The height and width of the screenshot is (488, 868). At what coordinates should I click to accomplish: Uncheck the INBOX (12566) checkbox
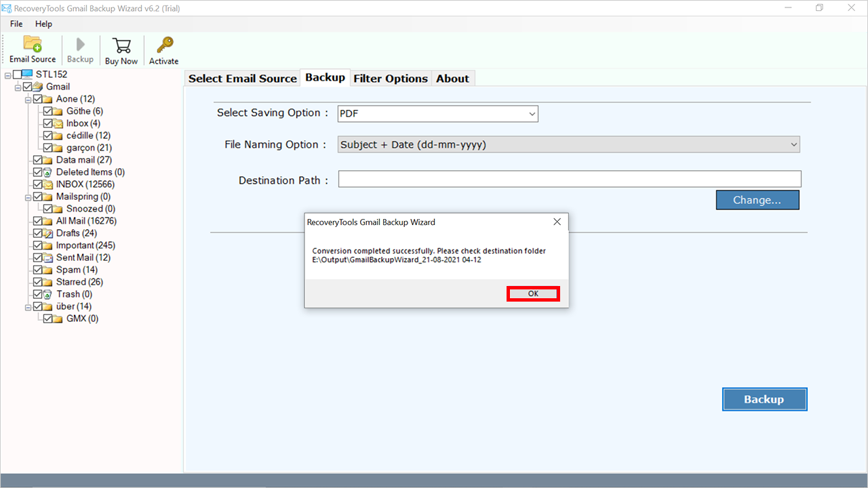click(x=37, y=184)
